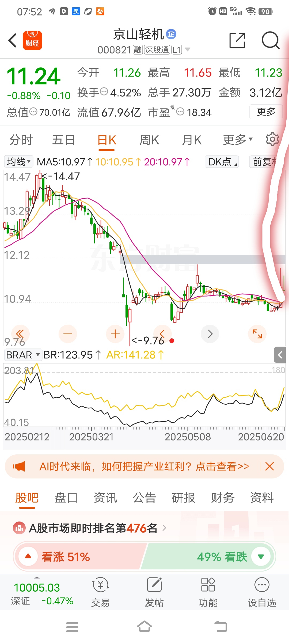Viewport: 289px width, 644px height.
Task: Switch to 周K chart tab
Action: click(149, 140)
